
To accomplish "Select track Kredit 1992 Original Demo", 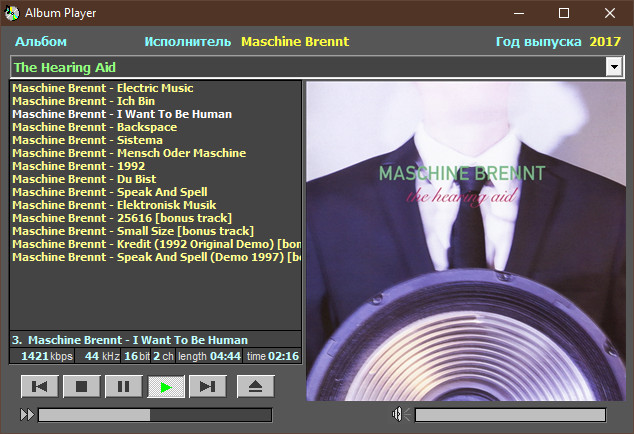I will 156,244.
